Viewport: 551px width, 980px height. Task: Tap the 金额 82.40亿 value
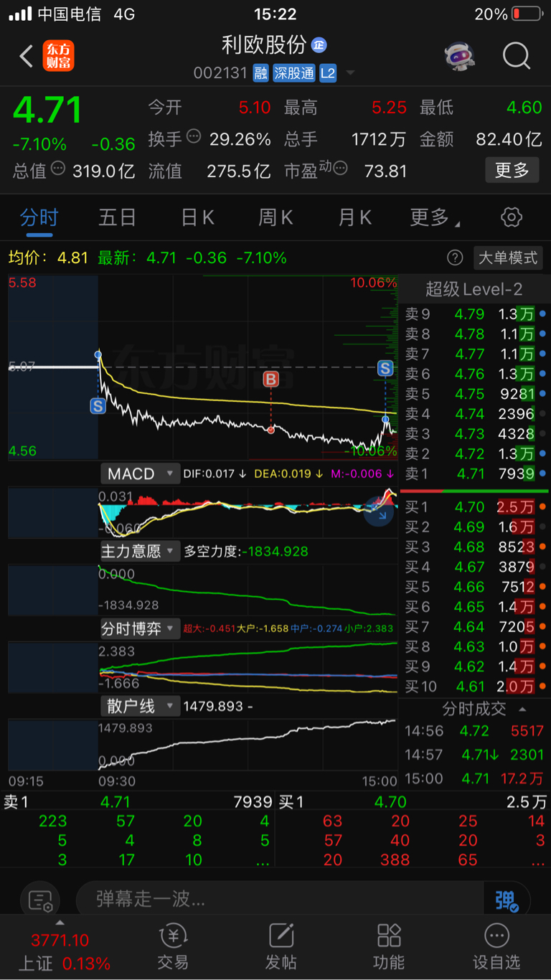[x=508, y=139]
